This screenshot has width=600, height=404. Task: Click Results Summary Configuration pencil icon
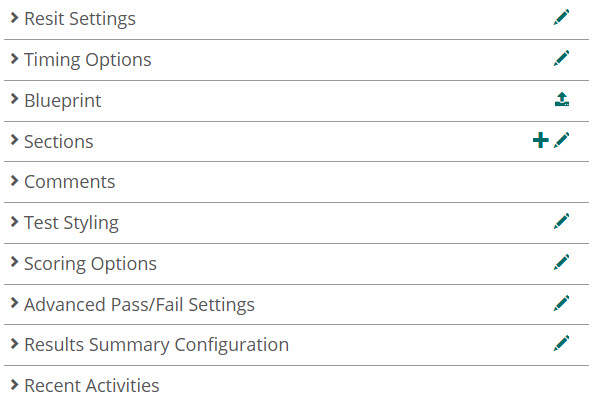562,344
